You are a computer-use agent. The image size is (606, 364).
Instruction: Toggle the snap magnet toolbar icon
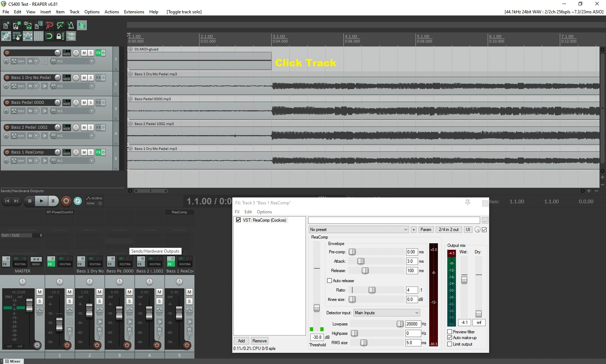pos(49,36)
